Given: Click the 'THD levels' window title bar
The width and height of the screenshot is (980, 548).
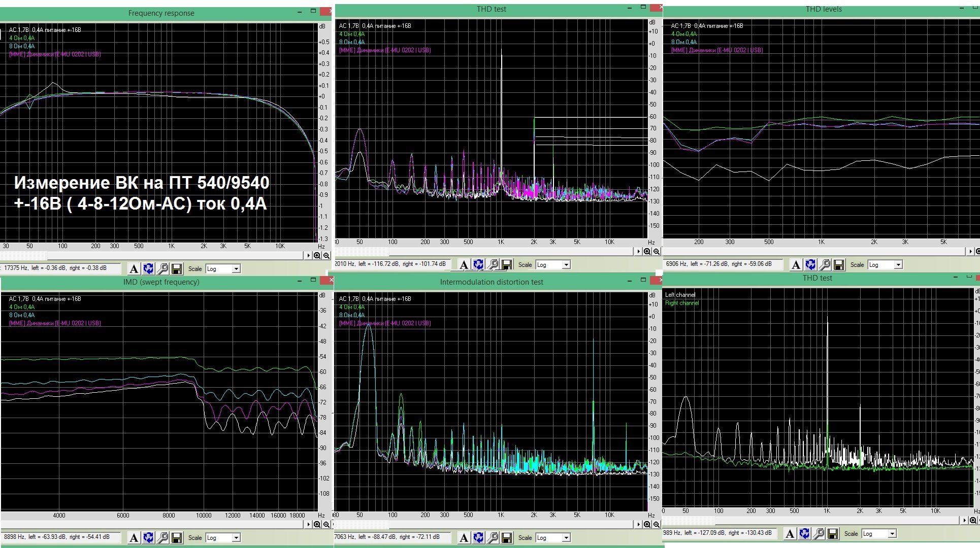Looking at the screenshot, I should 823,9.
